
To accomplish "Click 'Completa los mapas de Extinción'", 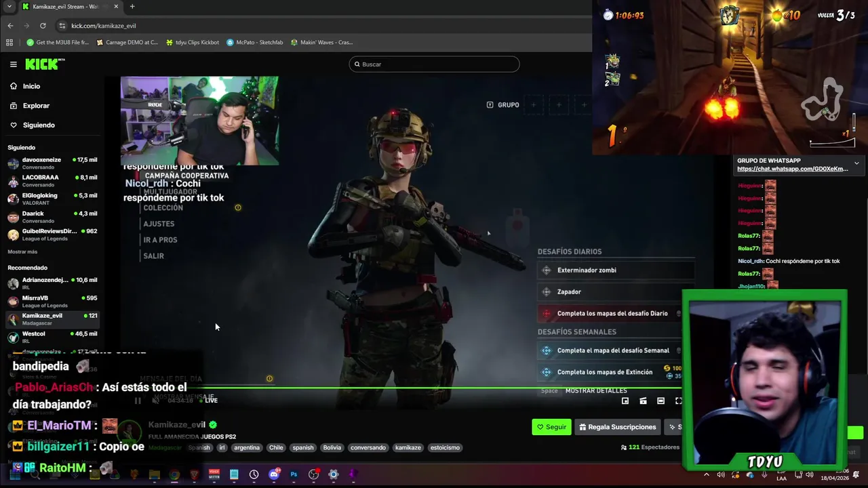I will (610, 372).
